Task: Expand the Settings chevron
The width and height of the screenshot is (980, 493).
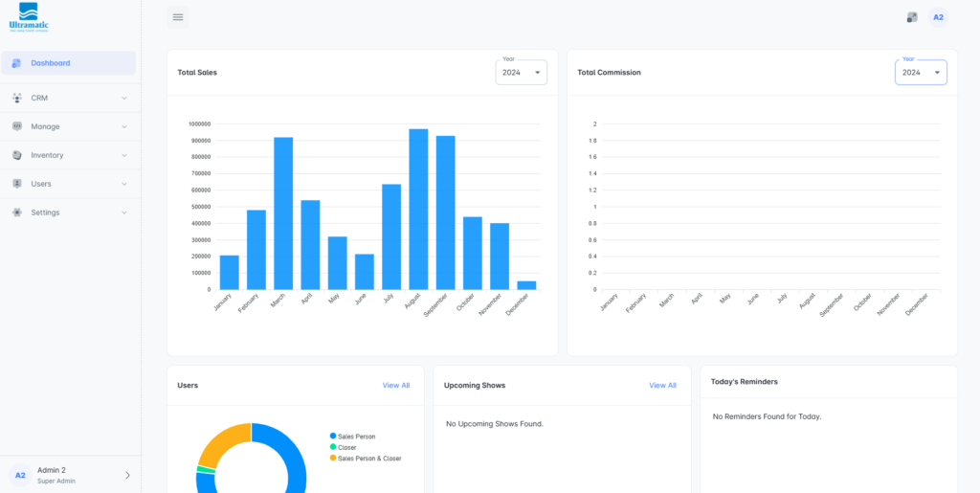Action: point(124,213)
